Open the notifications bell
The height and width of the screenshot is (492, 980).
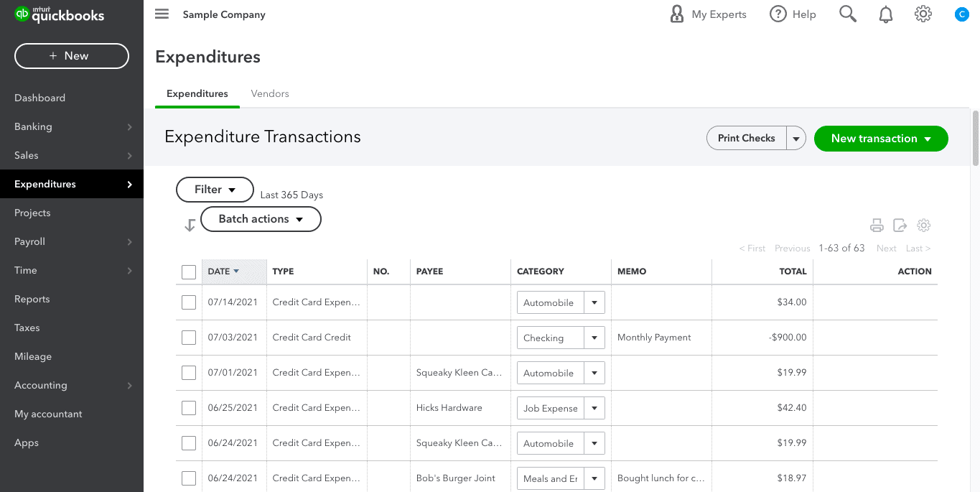886,14
